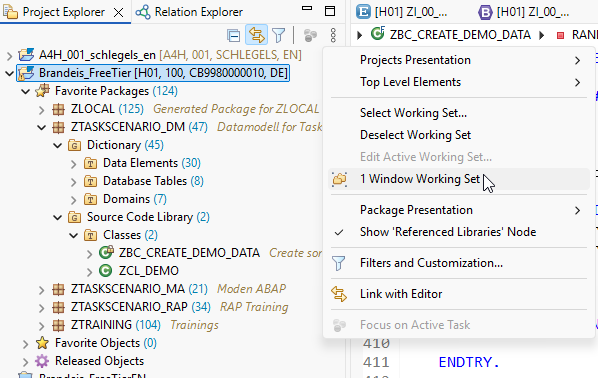Toggle Link with Editor menu entry
This screenshot has height=378, width=598.
point(458,294)
